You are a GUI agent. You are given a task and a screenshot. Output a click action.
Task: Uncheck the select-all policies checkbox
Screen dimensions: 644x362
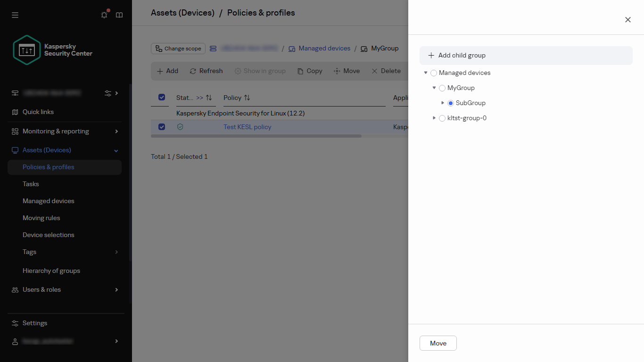tap(161, 97)
